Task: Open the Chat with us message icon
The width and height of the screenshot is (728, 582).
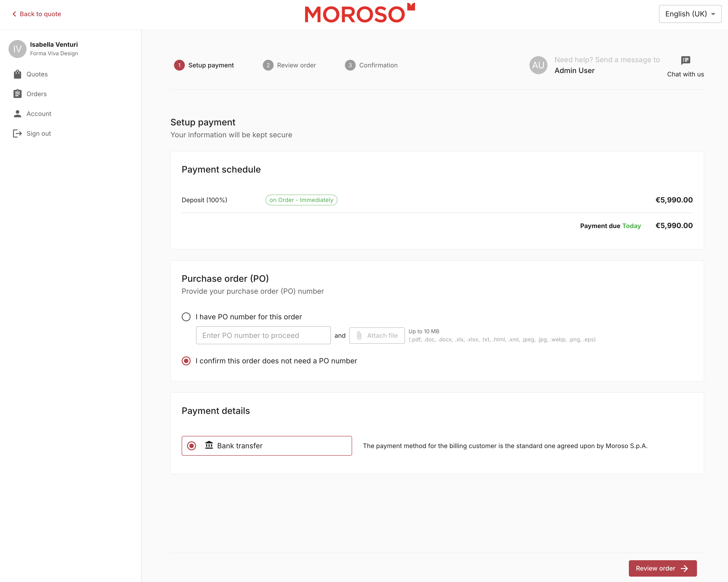Action: point(685,60)
